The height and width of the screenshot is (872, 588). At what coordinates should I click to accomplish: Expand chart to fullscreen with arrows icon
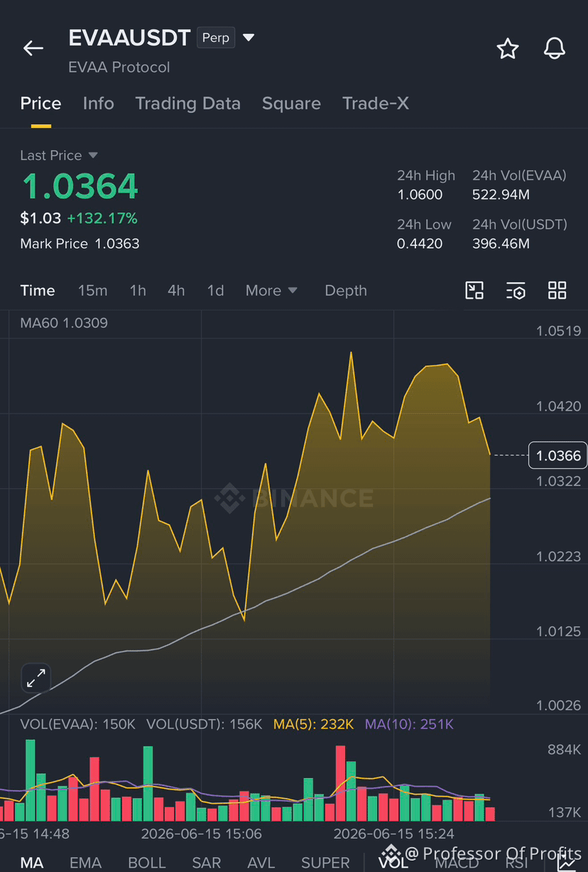tap(36, 678)
